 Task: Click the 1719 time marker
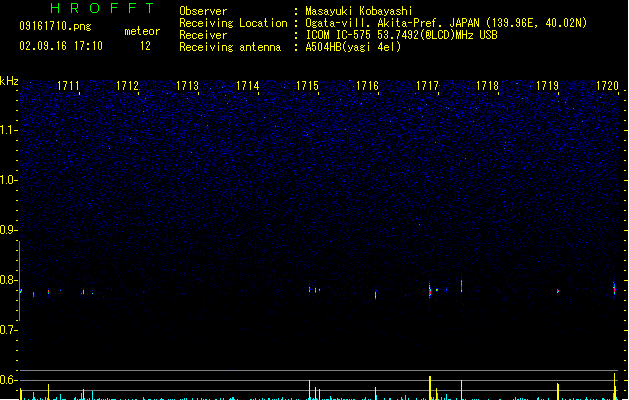point(548,86)
